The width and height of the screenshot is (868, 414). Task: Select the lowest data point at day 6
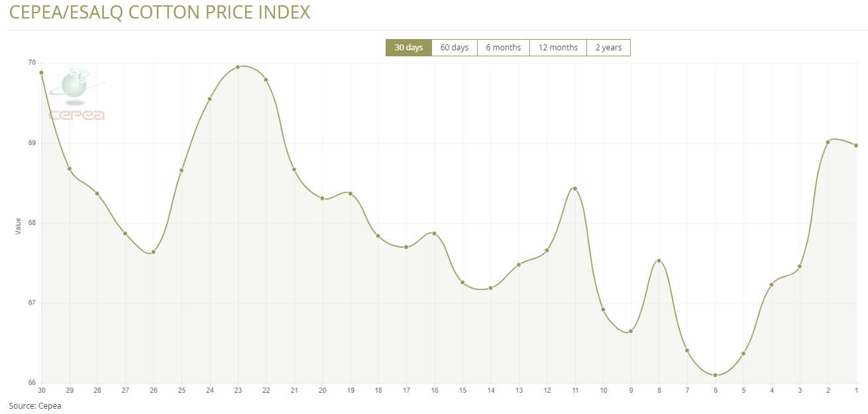point(715,375)
